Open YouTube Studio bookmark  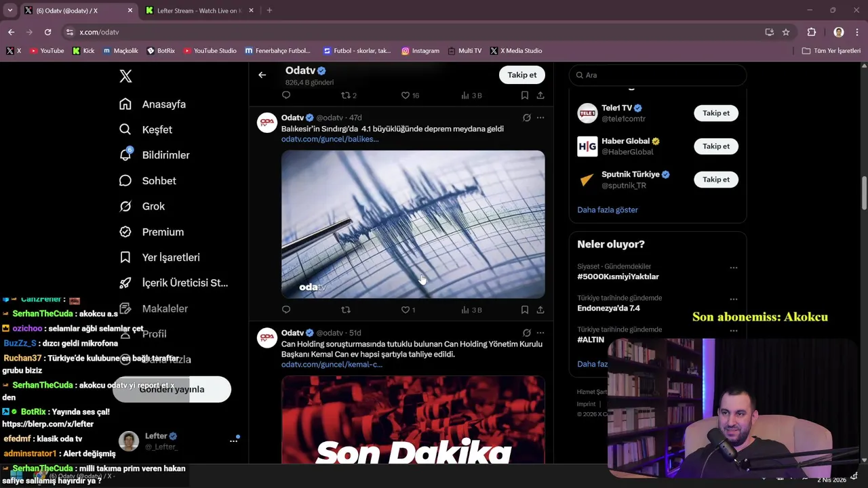210,51
